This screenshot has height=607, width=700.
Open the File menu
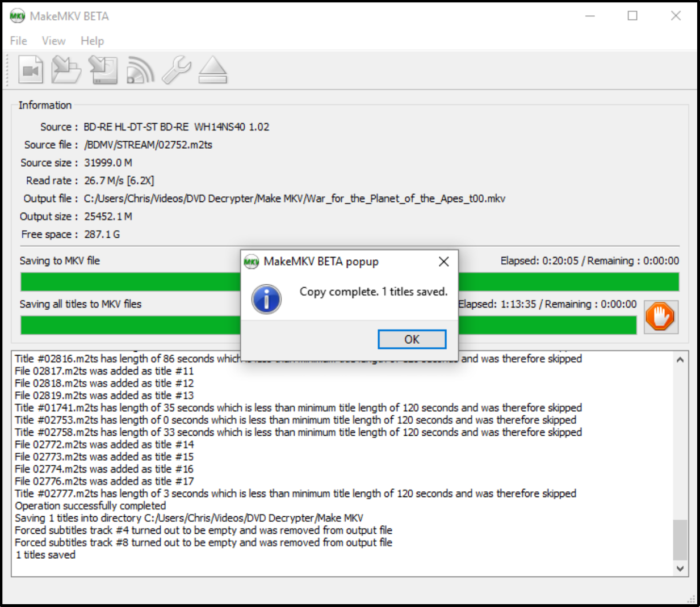pos(19,41)
